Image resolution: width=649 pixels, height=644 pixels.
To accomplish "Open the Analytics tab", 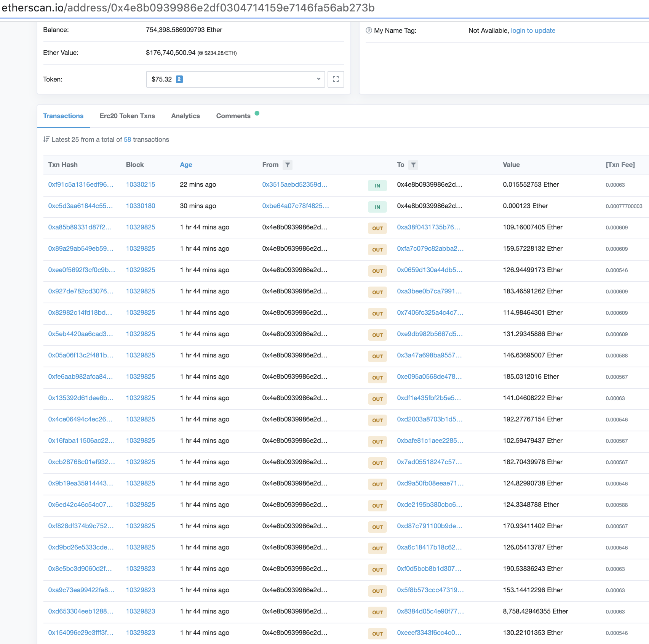I will pyautogui.click(x=185, y=116).
